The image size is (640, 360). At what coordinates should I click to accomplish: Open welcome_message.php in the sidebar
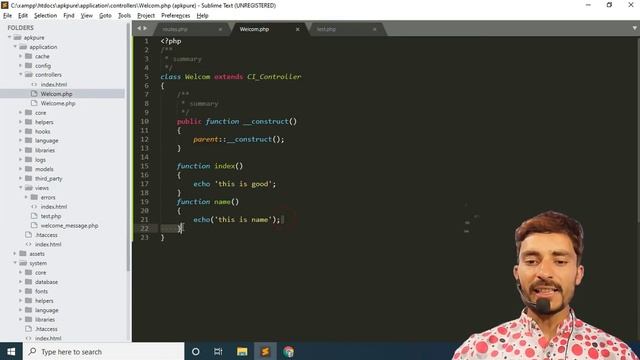tap(69, 225)
